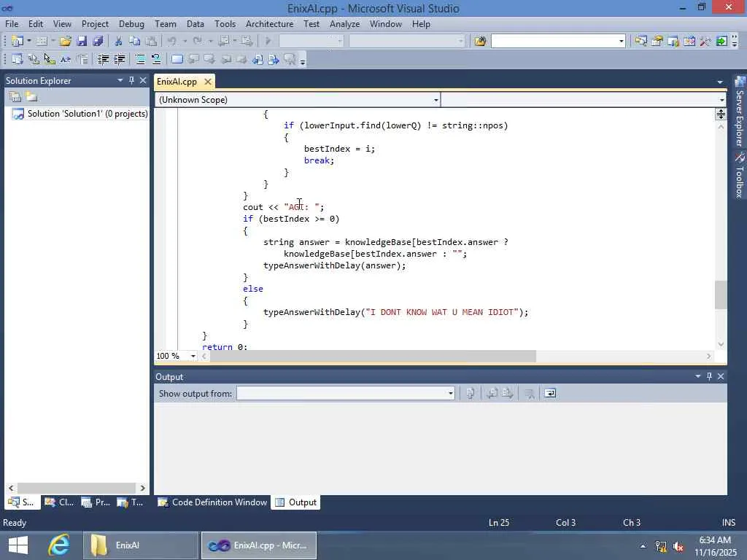Click the muted volume tray icon
Viewport: 747px width, 560px height.
coord(678,546)
